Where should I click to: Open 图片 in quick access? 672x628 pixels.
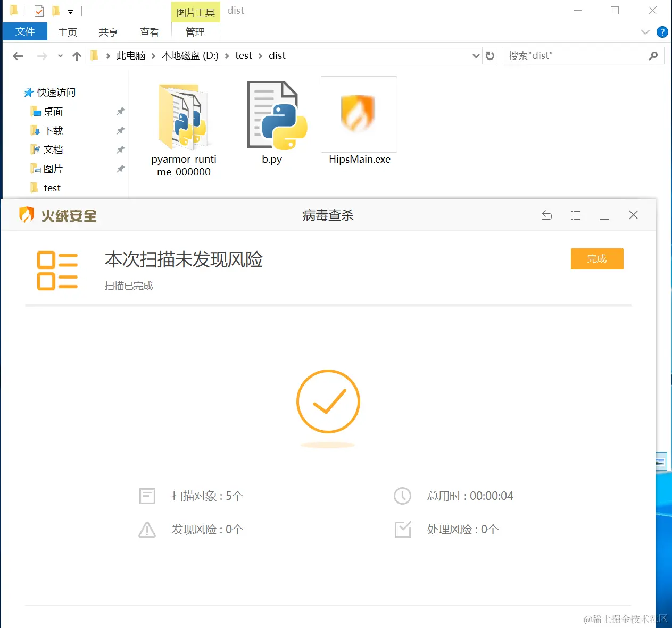(47, 169)
